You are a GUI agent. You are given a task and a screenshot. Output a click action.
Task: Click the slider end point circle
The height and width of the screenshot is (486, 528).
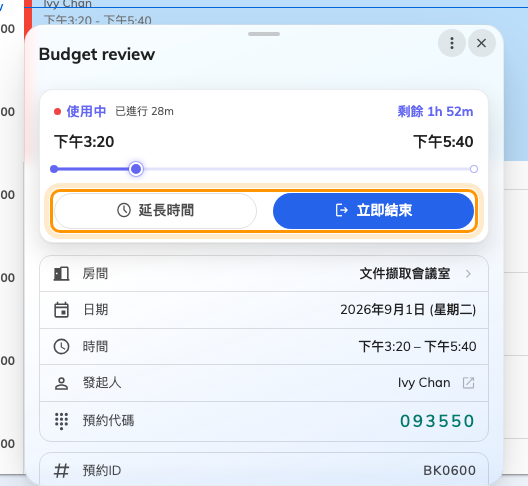click(x=474, y=169)
